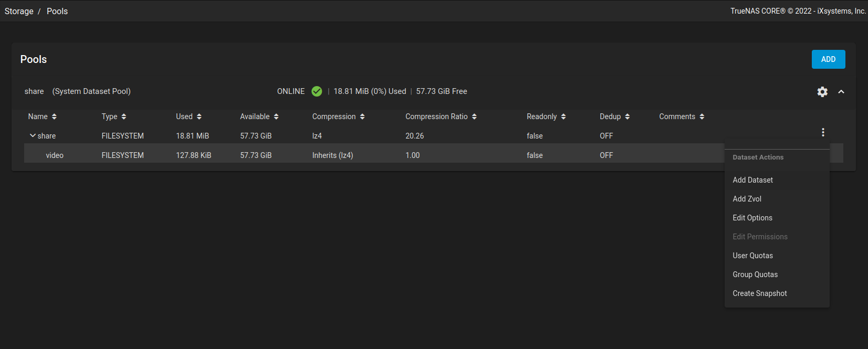Sort by Name column arrows
The width and height of the screenshot is (868, 349).
[54, 117]
